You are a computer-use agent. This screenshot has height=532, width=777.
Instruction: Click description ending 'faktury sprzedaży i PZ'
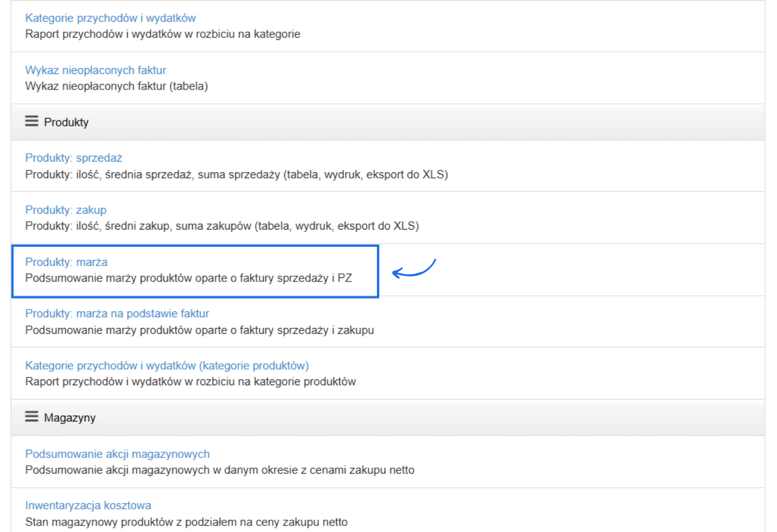189,278
